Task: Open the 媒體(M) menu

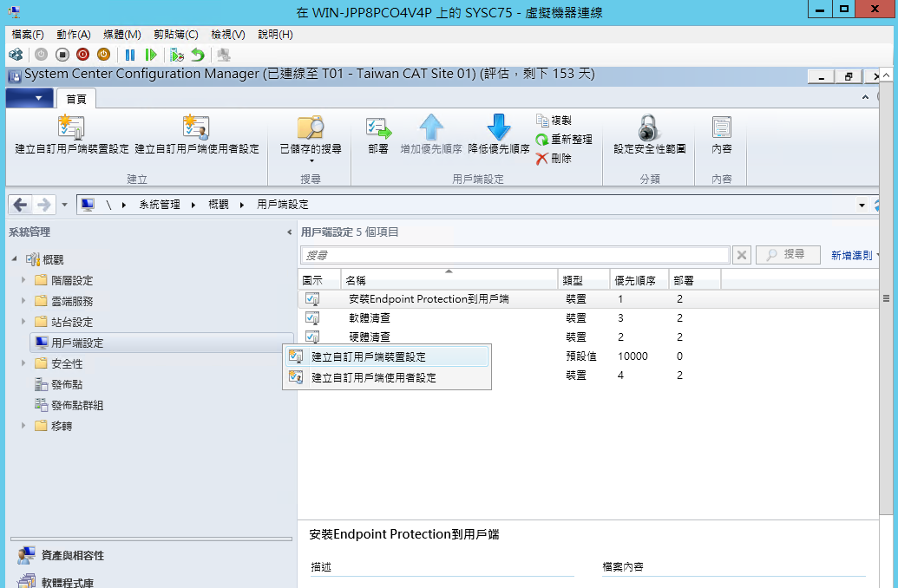Action: (x=122, y=35)
